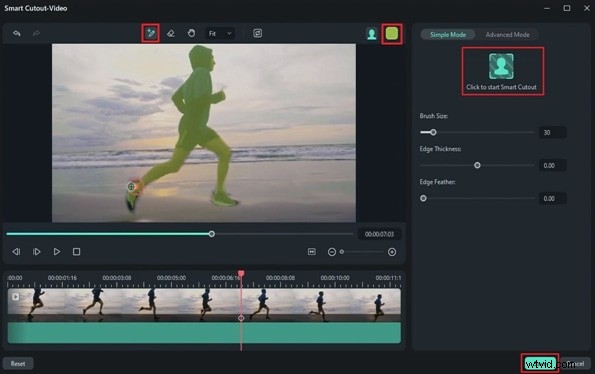Click the timeline zoom slider handle

coord(342,252)
